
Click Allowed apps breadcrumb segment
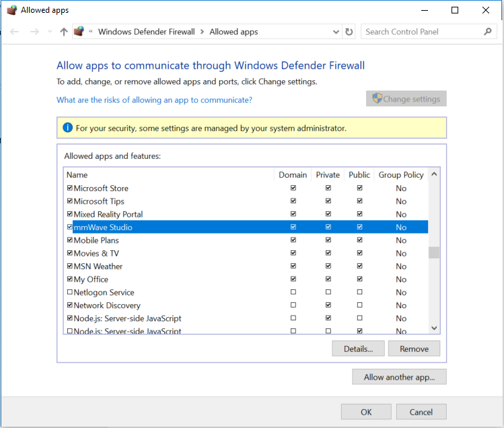[233, 32]
